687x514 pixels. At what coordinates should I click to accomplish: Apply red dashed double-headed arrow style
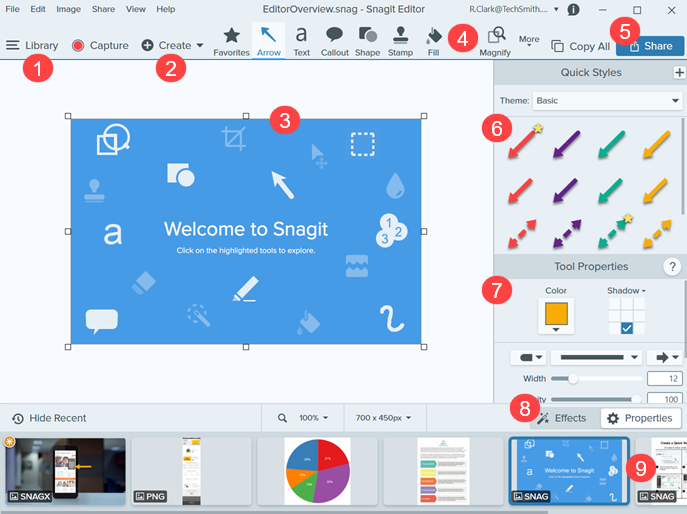[522, 234]
